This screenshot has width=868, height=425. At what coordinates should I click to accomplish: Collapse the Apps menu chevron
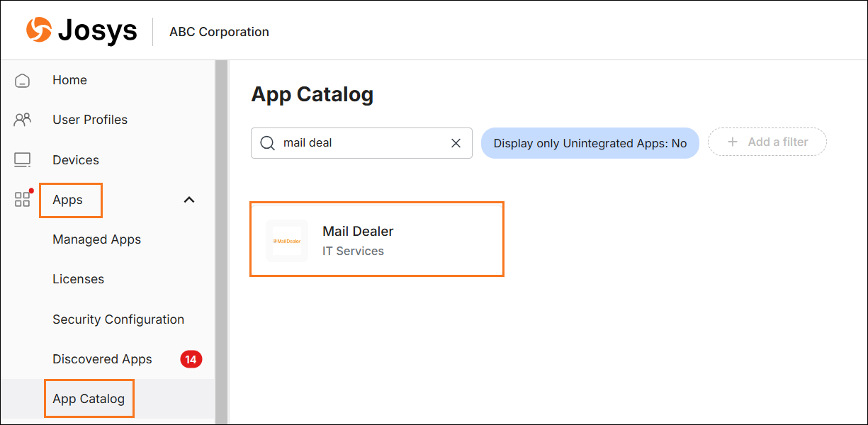click(x=189, y=200)
